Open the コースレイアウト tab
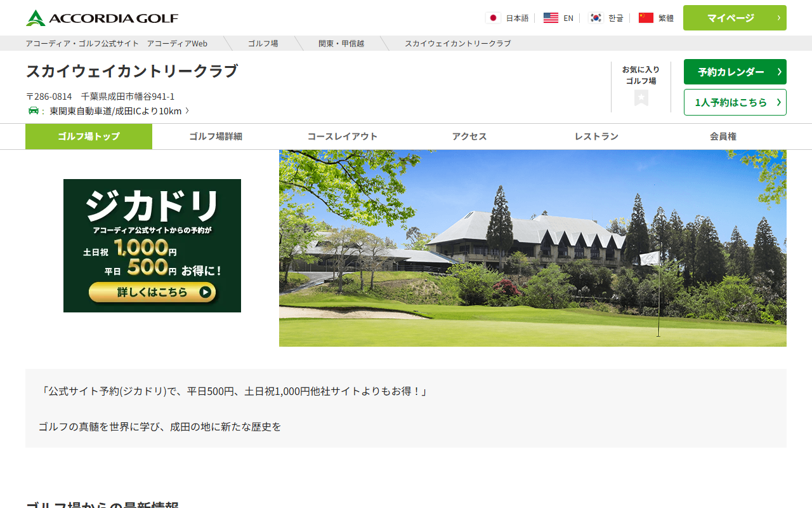Screen dimensions: 812x508 click(x=343, y=137)
